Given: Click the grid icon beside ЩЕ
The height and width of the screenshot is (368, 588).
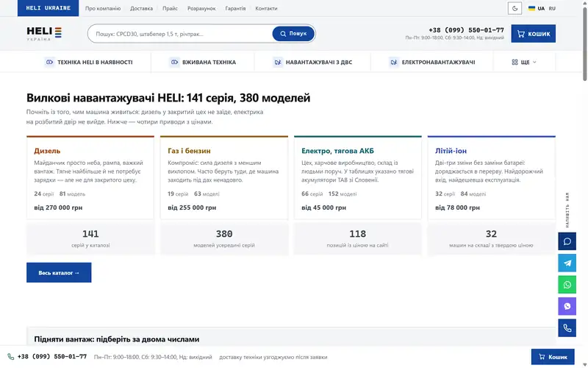Looking at the screenshot, I should tap(514, 62).
